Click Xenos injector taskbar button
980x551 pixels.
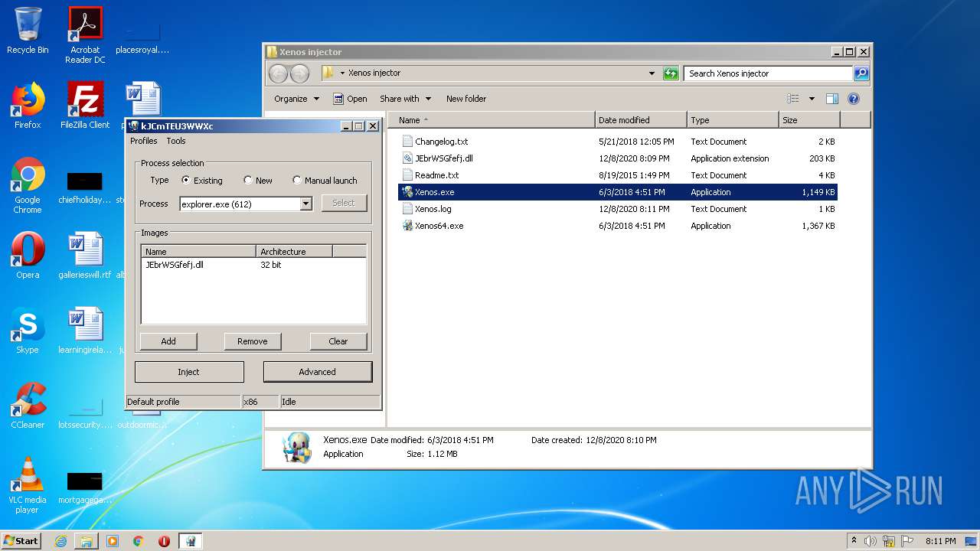pyautogui.click(x=191, y=541)
